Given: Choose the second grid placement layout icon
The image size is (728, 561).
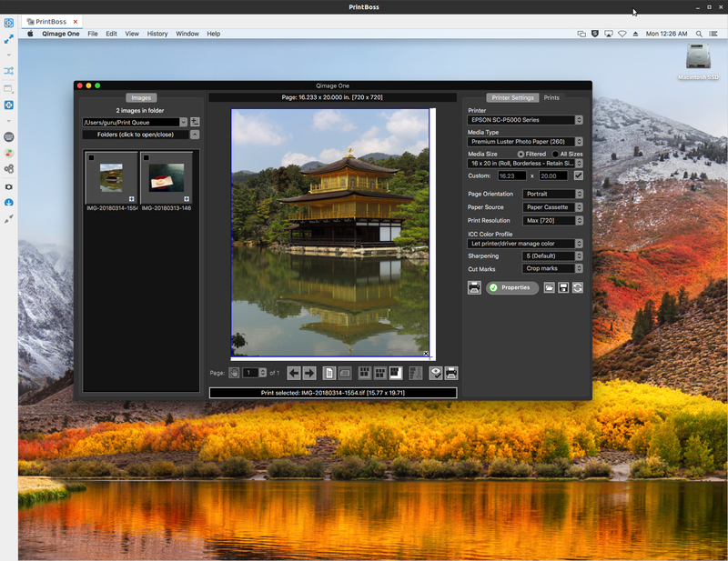Looking at the screenshot, I should [380, 373].
